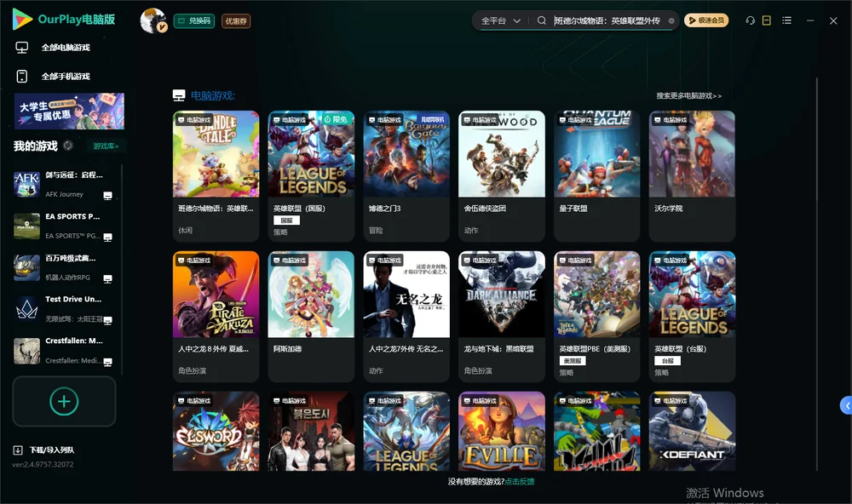Open the 英雄联盟（台服）game card
Image resolution: width=852 pixels, height=504 pixels.
coord(692,316)
